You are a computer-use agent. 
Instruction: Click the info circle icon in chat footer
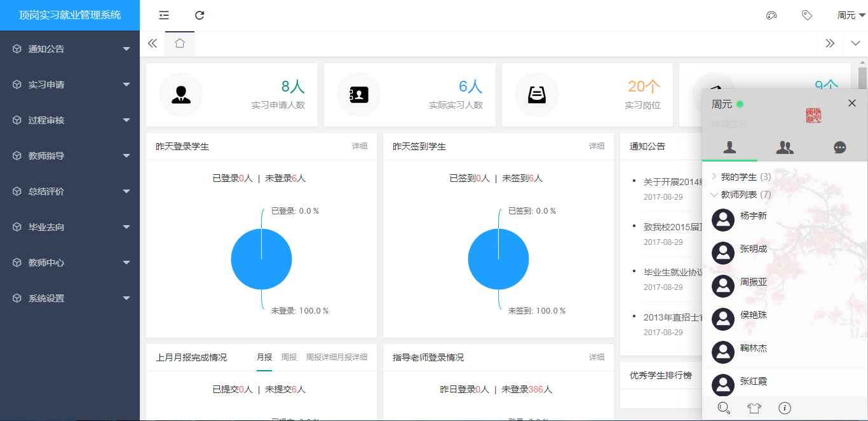point(783,408)
